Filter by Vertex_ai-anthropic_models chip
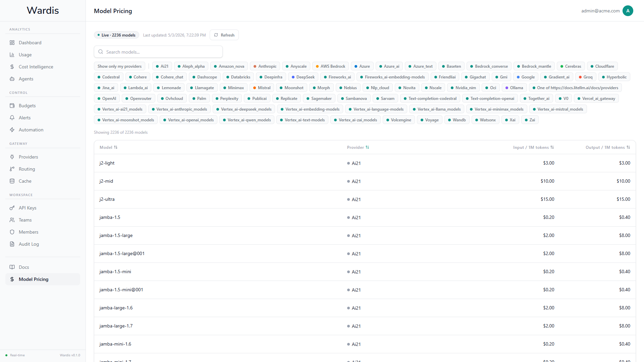Image resolution: width=644 pixels, height=362 pixels. point(179,109)
